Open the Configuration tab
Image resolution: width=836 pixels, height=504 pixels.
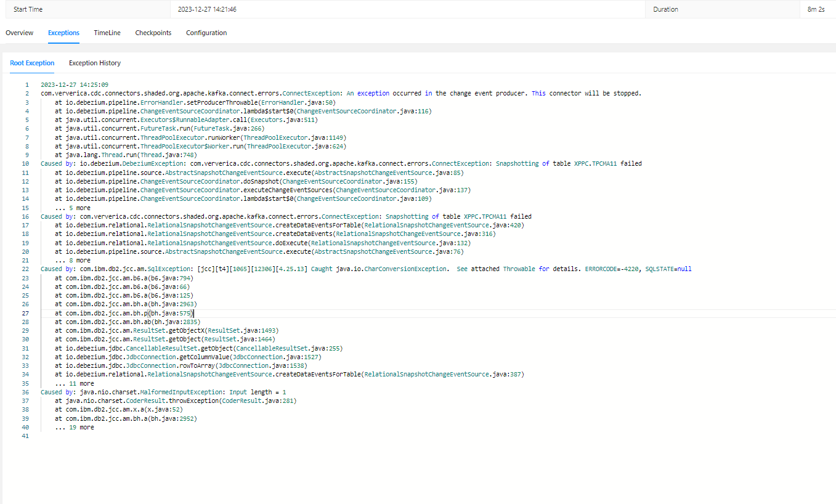[x=206, y=33]
